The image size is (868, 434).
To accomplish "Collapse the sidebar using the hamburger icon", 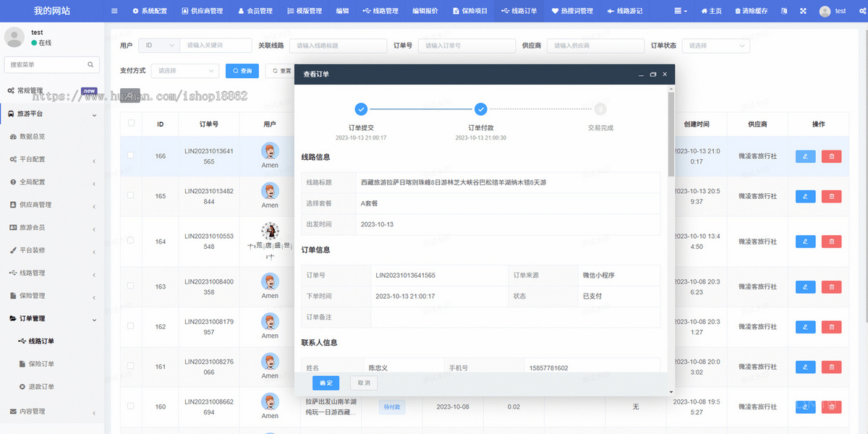I will pos(114,11).
